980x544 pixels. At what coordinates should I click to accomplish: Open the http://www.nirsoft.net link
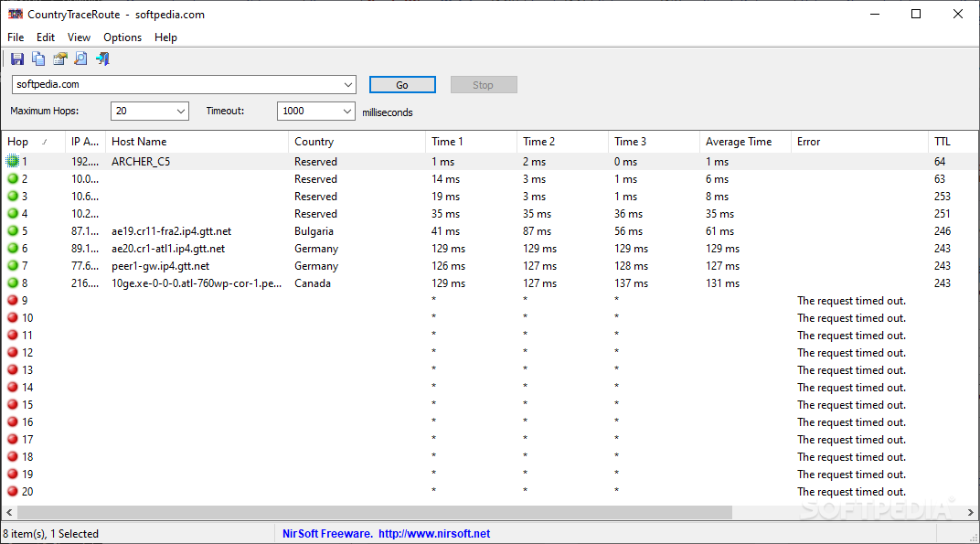pyautogui.click(x=434, y=533)
